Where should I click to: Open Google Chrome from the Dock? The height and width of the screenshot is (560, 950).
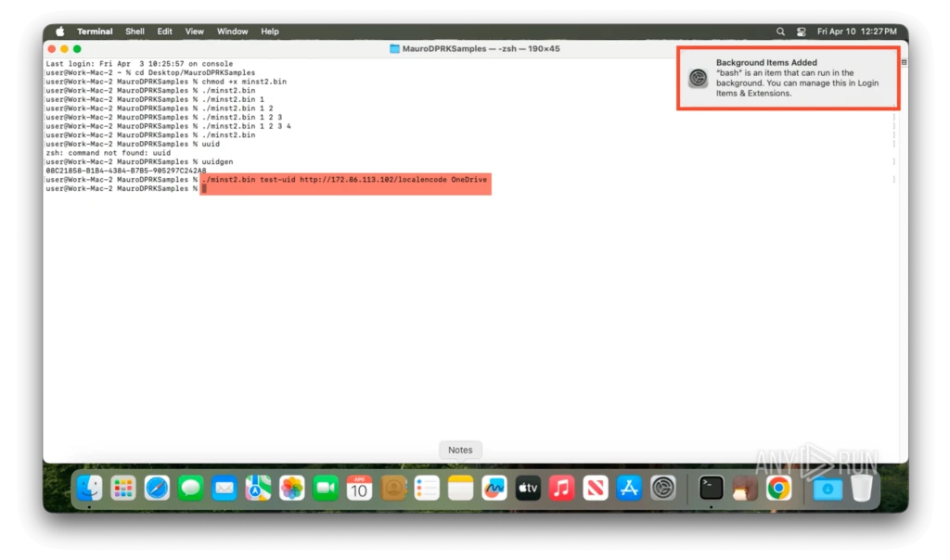point(778,487)
